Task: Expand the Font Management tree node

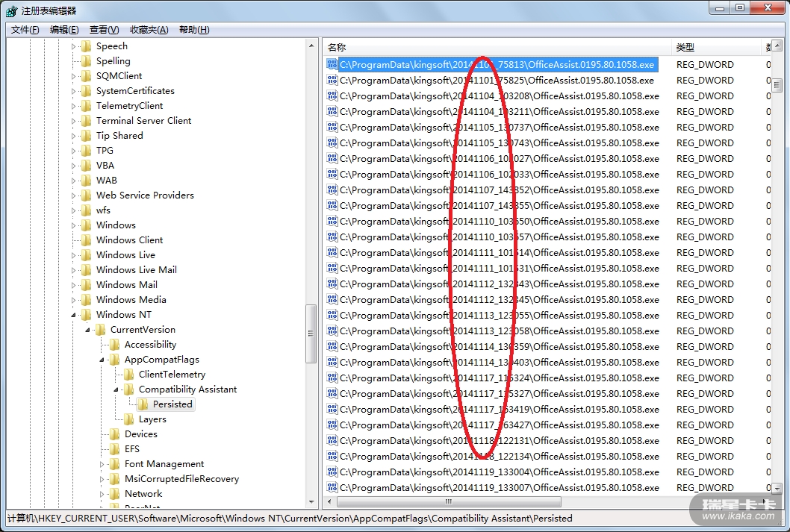Action: (x=102, y=464)
